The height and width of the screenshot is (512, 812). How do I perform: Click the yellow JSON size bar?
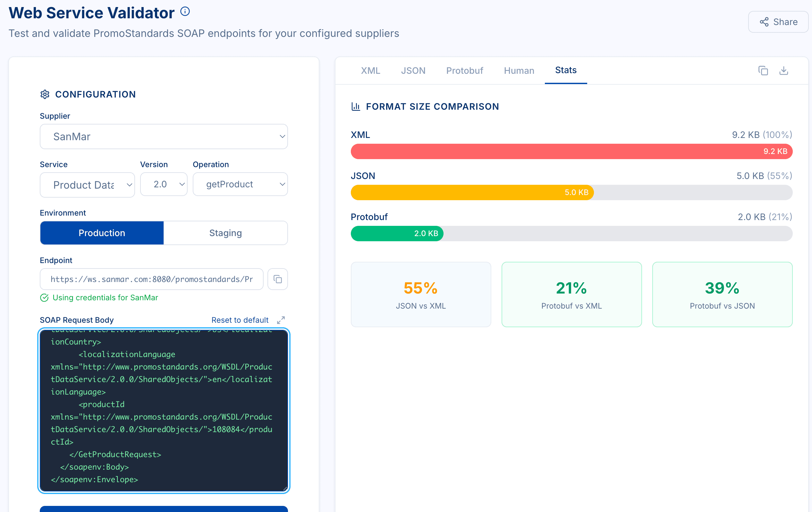click(472, 192)
